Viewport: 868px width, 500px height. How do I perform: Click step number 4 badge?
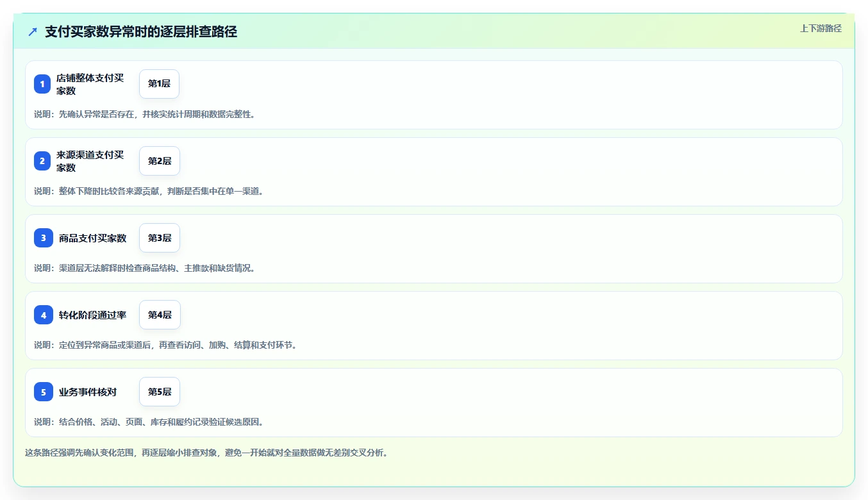44,315
